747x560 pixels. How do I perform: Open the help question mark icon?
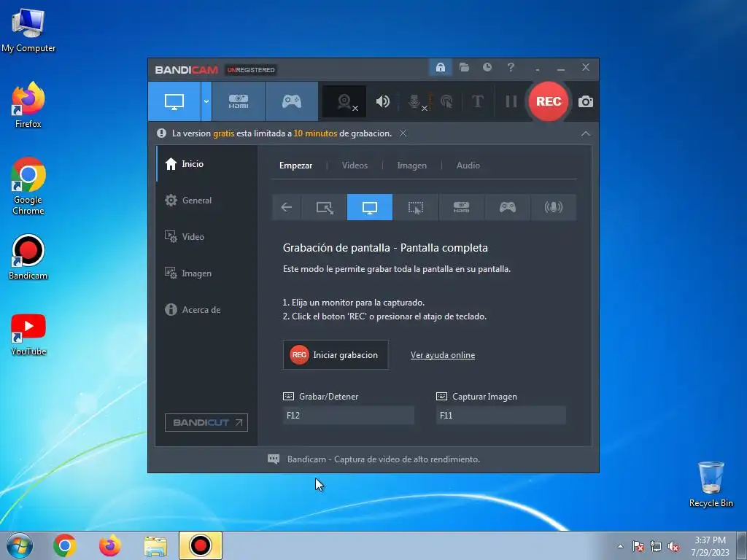point(511,67)
